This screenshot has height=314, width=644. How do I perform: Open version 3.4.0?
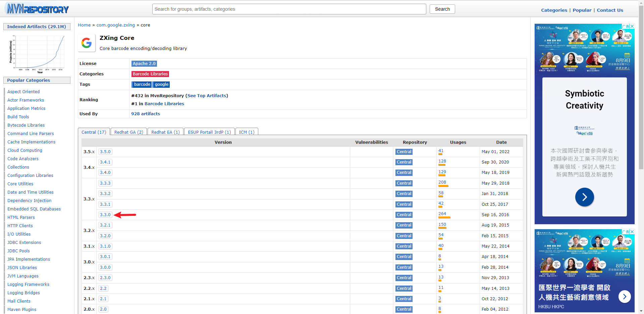[x=105, y=173]
